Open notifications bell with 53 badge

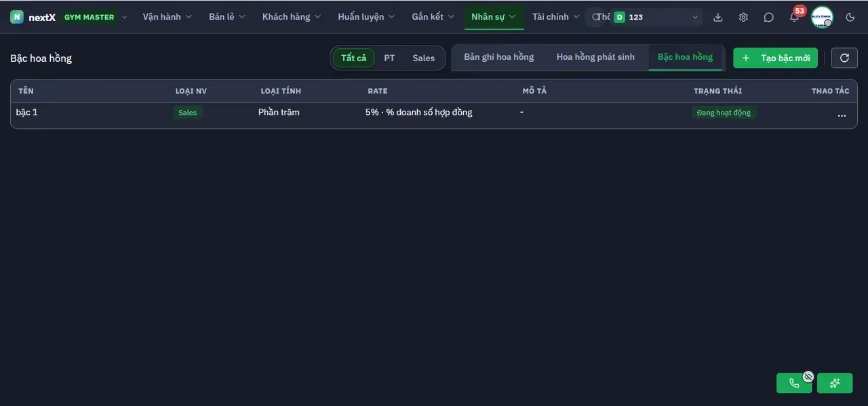pos(794,17)
